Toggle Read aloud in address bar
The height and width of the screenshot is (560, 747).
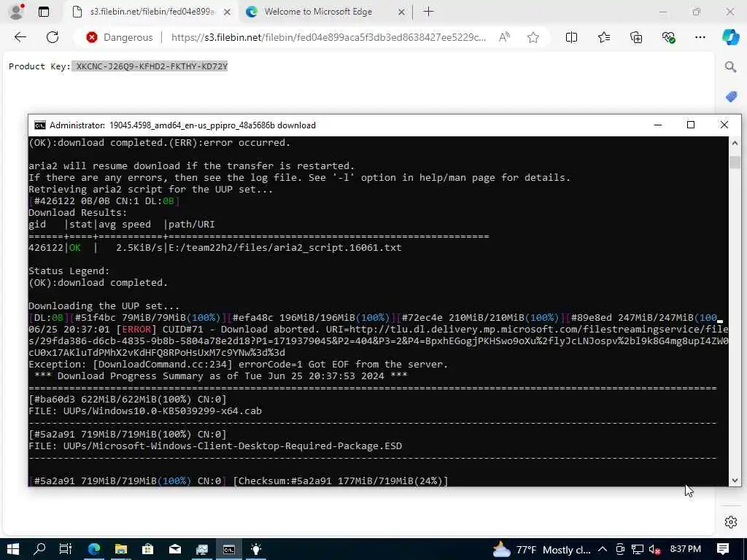point(504,37)
